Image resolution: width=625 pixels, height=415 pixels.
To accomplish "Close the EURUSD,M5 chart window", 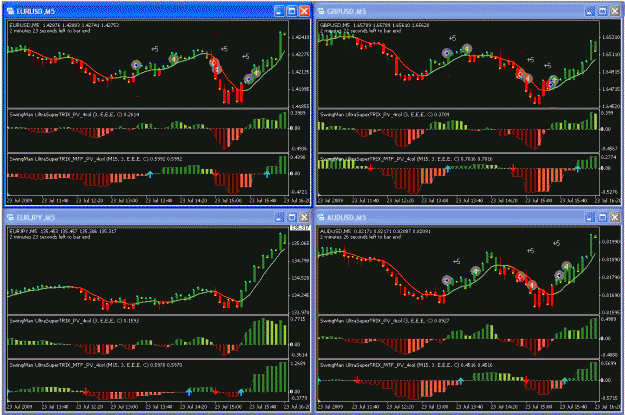I will [x=304, y=11].
